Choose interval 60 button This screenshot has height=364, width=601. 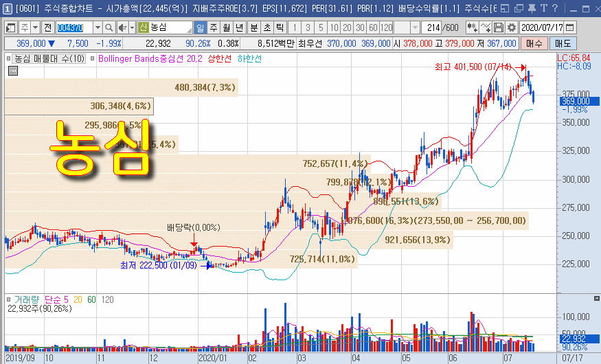tap(374, 27)
